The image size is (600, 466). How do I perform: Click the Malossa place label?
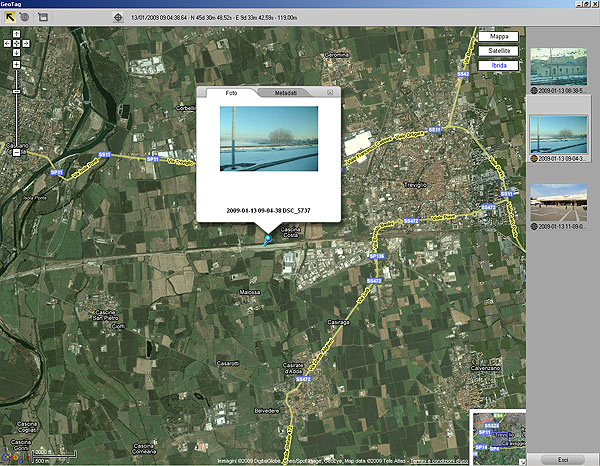[249, 292]
